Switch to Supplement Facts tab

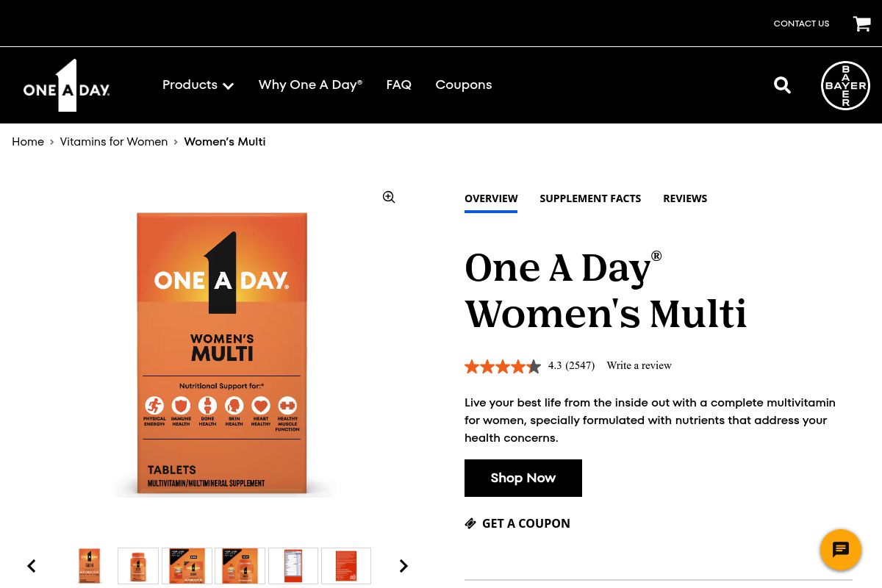(590, 198)
